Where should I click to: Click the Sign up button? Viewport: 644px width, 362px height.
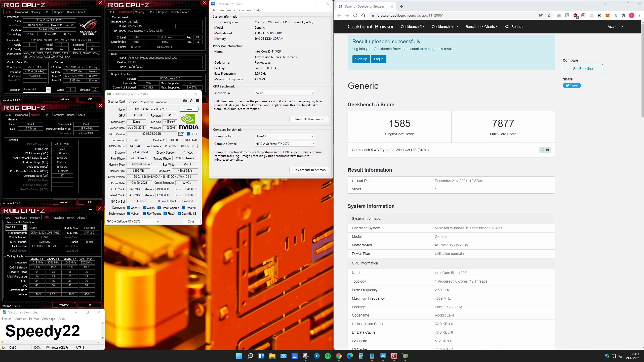(361, 59)
